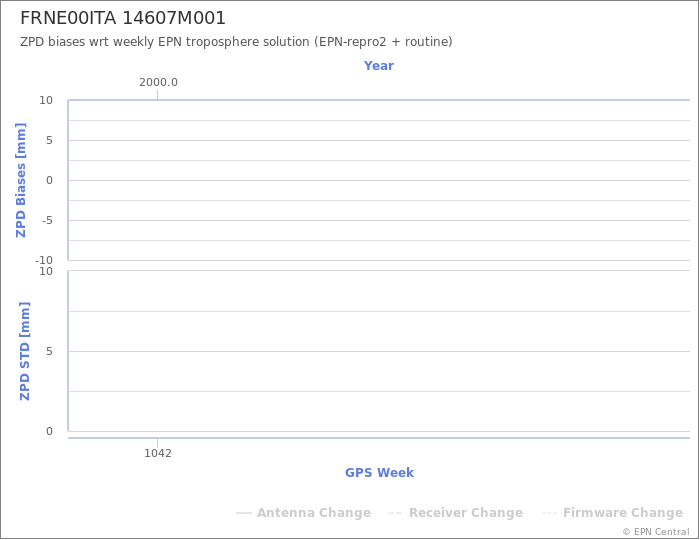The width and height of the screenshot is (700, 540).
Task: Click the Year axis title
Action: [379, 66]
